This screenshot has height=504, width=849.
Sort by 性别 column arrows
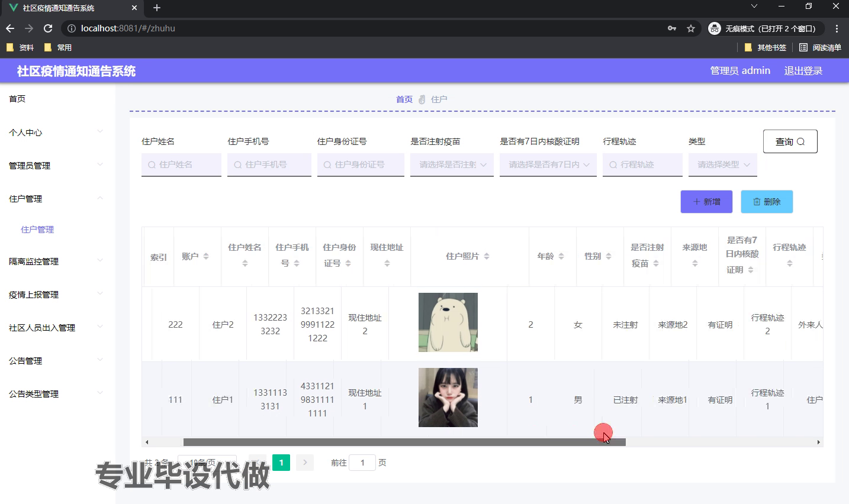[609, 256]
